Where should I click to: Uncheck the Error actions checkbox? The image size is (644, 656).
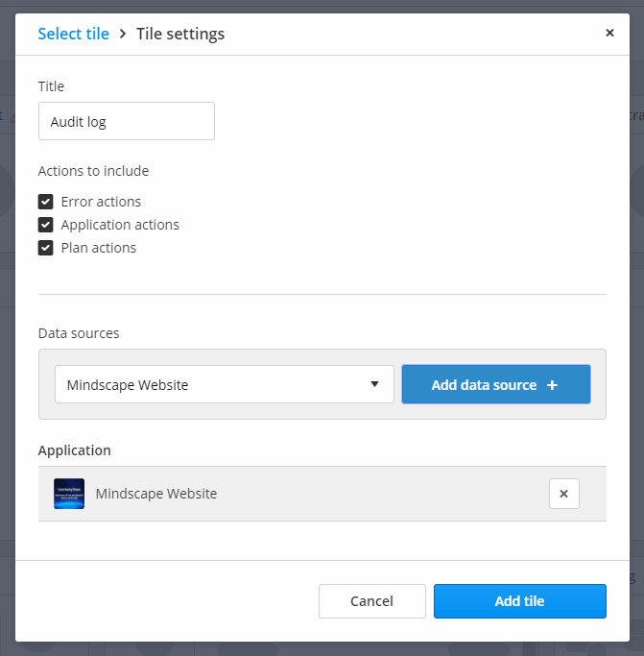[45, 202]
